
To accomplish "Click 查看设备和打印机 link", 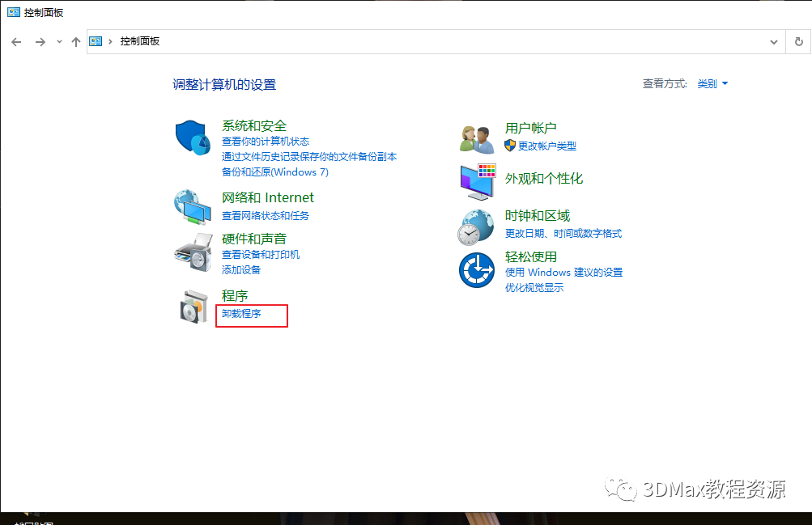I will pos(261,255).
